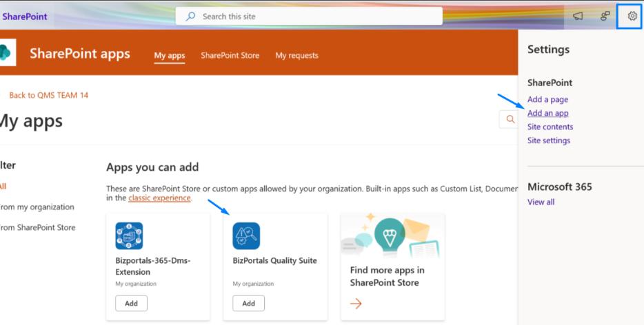
Task: Switch to the My requests tab
Action: [x=297, y=55]
